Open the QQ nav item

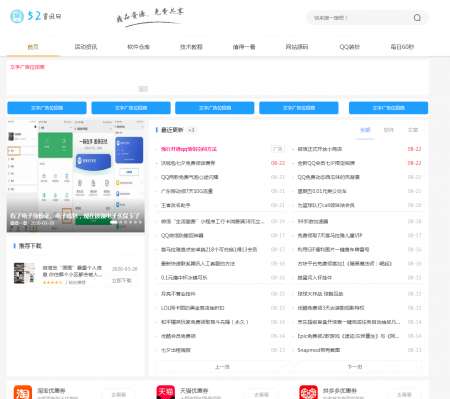pos(349,47)
